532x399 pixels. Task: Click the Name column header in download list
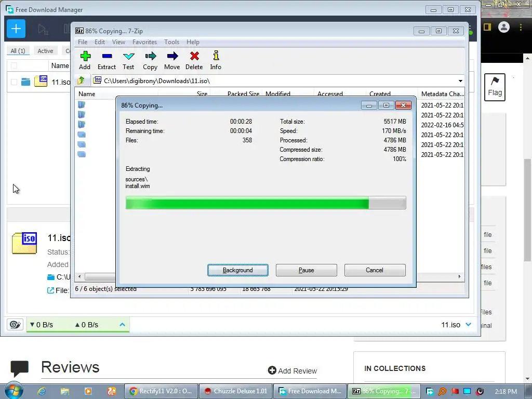(60, 65)
